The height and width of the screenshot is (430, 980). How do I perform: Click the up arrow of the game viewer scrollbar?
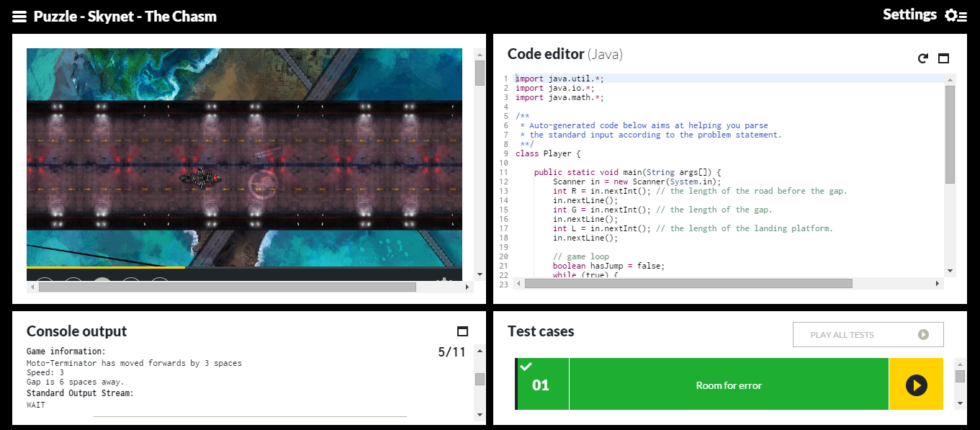point(479,54)
